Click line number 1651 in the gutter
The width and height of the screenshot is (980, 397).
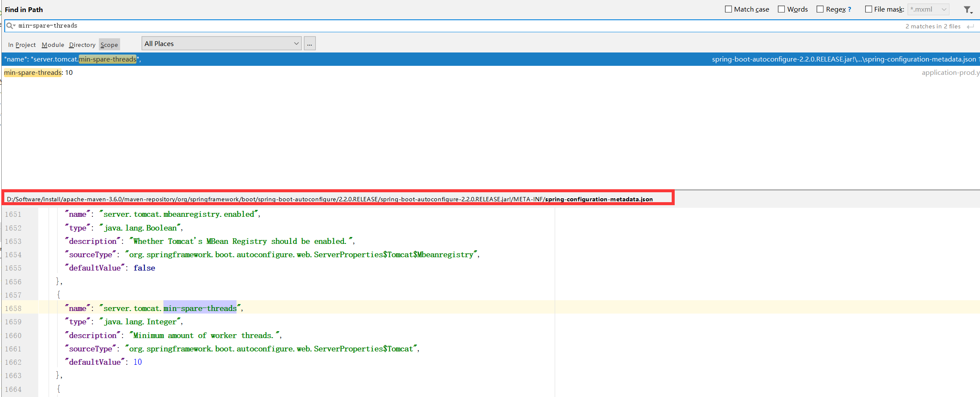click(x=13, y=214)
